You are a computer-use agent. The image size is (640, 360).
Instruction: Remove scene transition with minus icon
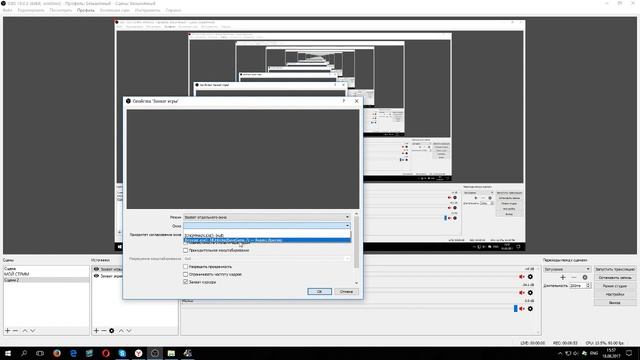(573, 277)
